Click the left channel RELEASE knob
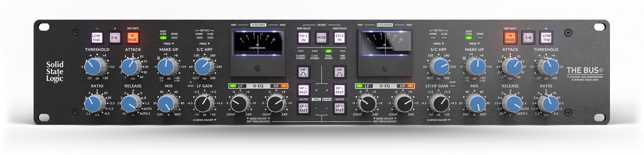The height and width of the screenshot is (155, 644). [x=130, y=103]
